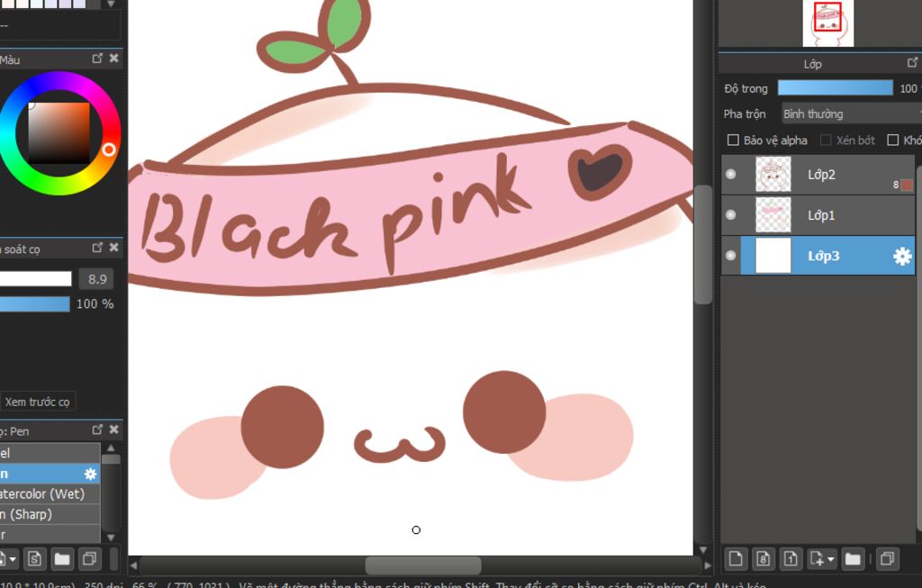This screenshot has height=588, width=922.
Task: Click the brush opacity slider at 100 %
Action: [x=35, y=304]
